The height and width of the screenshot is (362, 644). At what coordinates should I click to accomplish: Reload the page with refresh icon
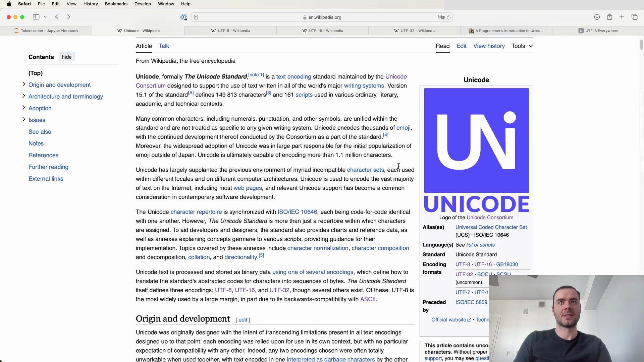click(448, 17)
